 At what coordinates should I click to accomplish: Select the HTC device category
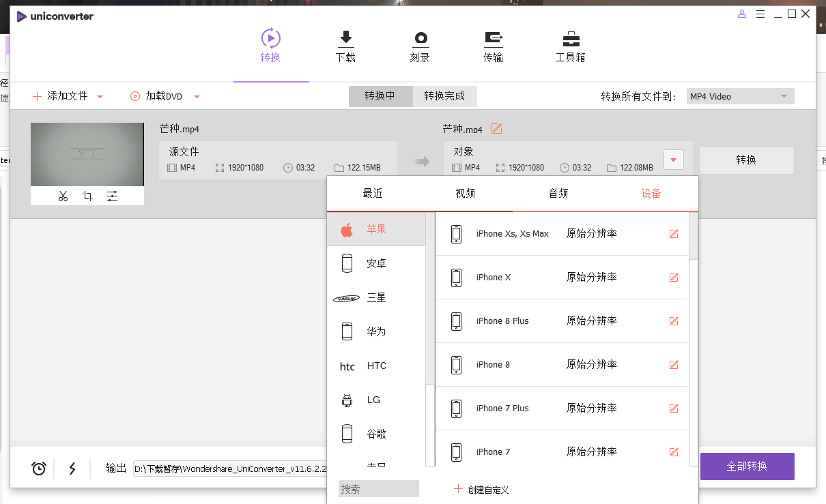[x=376, y=366]
